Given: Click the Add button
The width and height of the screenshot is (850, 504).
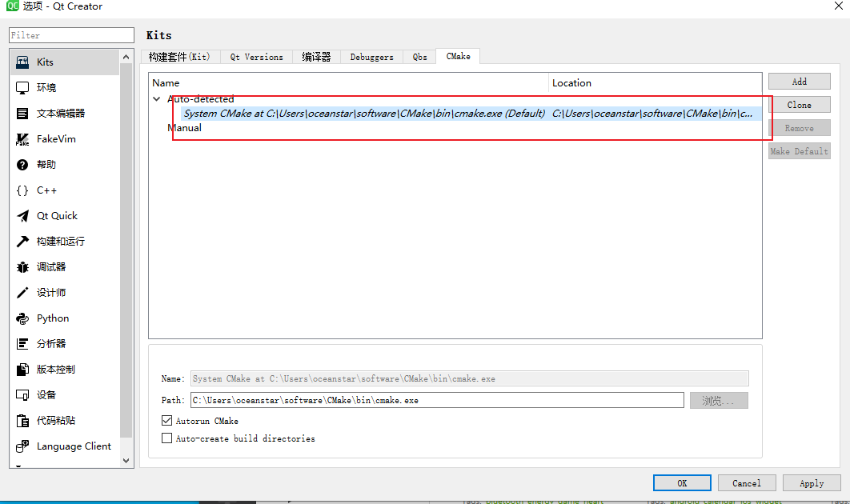Looking at the screenshot, I should click(x=799, y=82).
